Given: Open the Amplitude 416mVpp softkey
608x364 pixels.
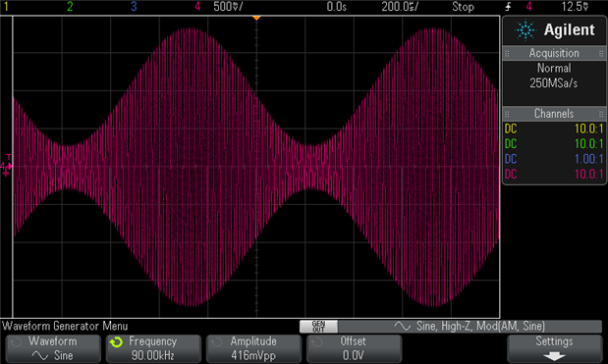Looking at the screenshot, I should click(x=253, y=348).
